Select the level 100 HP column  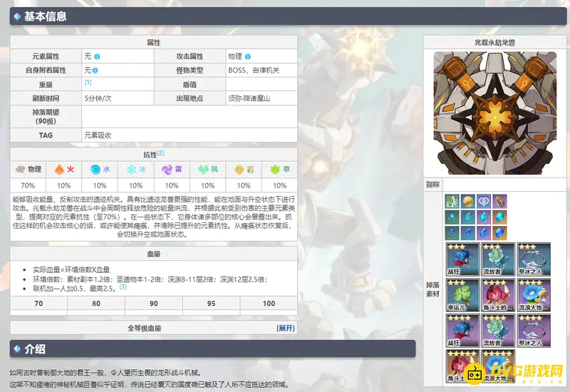click(x=269, y=304)
